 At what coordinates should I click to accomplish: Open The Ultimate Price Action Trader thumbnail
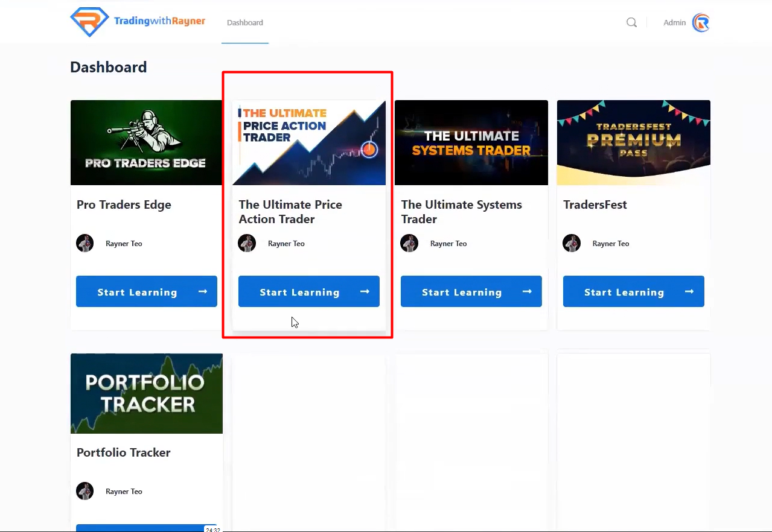point(309,142)
